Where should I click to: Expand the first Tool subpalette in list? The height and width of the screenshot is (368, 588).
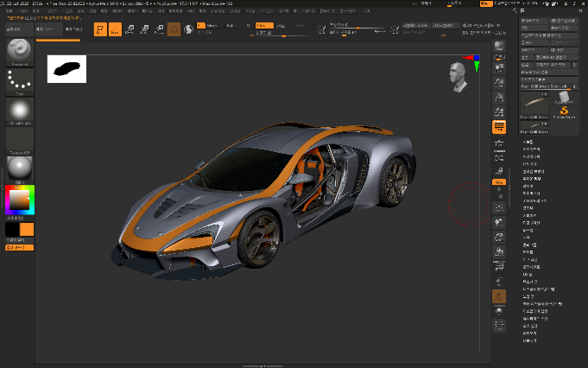click(528, 142)
